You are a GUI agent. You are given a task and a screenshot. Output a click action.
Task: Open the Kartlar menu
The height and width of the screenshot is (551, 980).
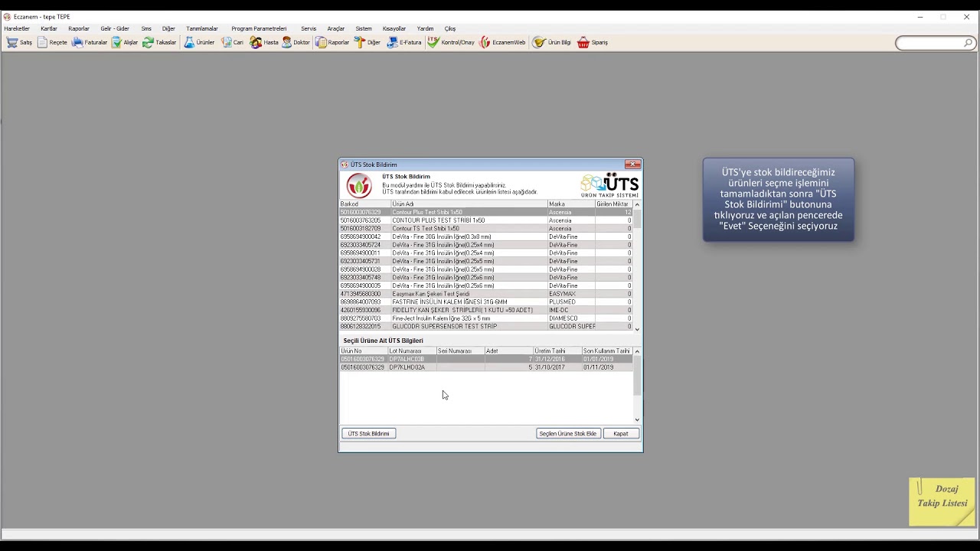point(49,28)
